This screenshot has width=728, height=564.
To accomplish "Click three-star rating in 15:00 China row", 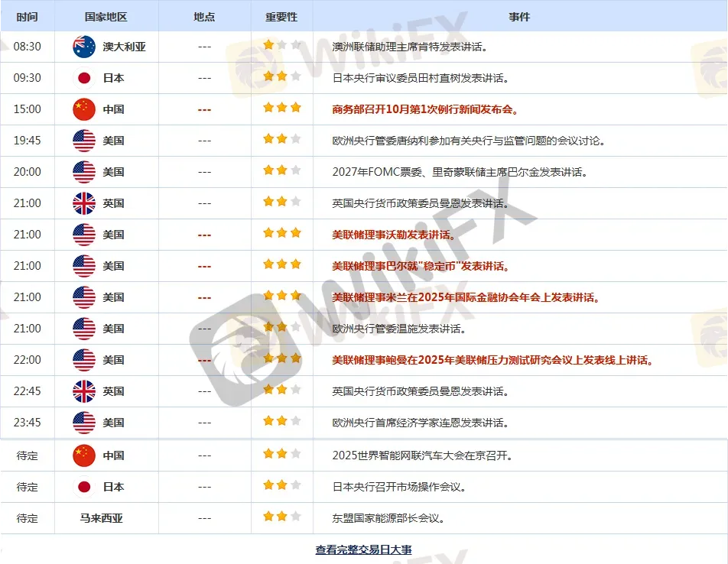I will pos(282,108).
